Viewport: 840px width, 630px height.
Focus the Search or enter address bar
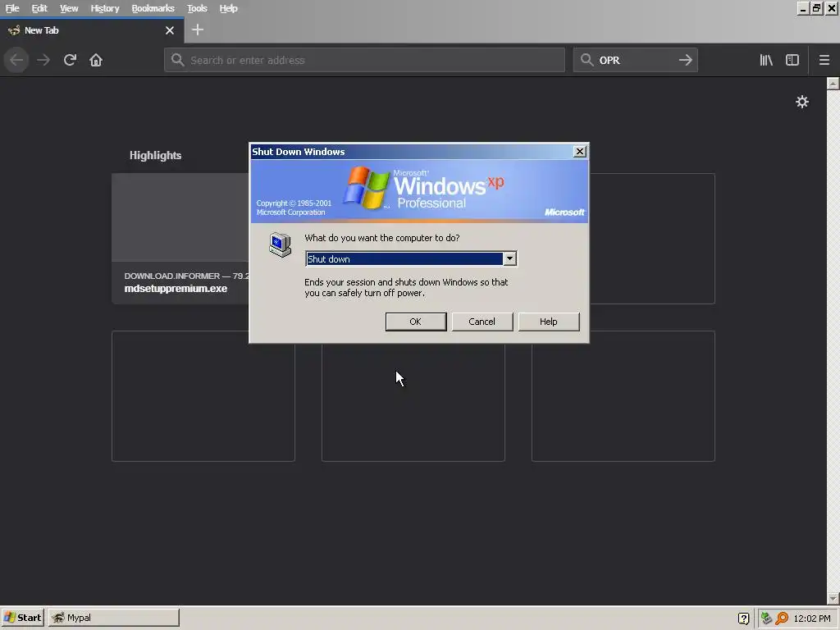coord(364,60)
